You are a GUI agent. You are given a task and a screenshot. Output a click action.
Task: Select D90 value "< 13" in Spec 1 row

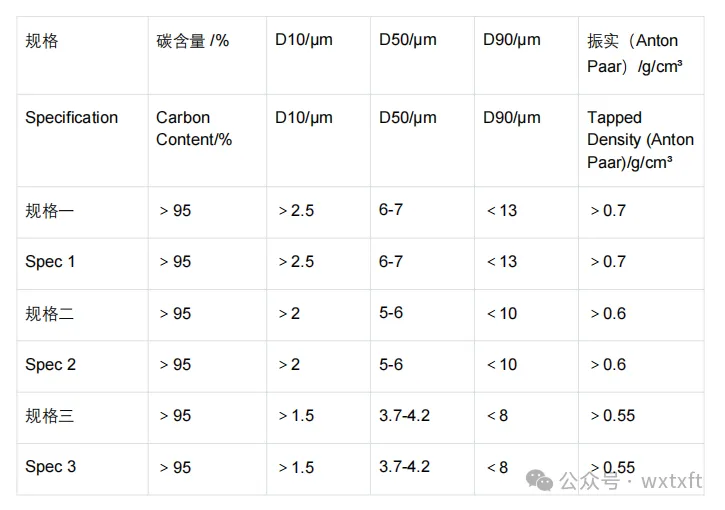502,262
